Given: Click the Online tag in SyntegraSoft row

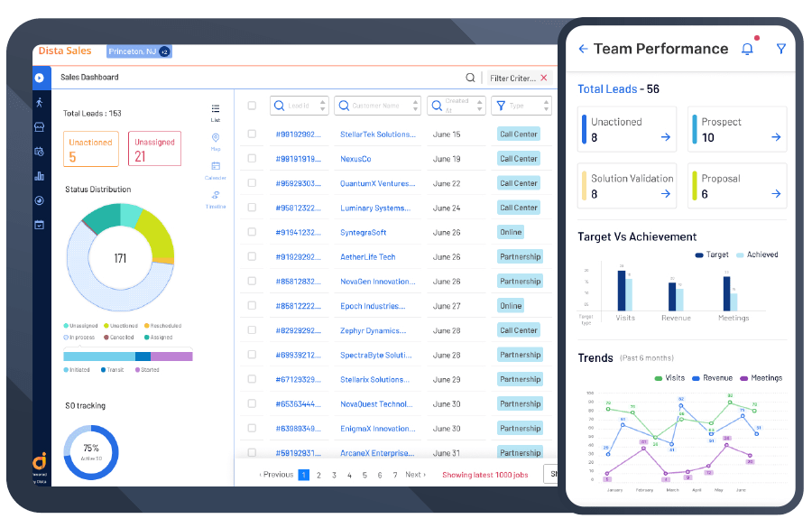Looking at the screenshot, I should [511, 232].
